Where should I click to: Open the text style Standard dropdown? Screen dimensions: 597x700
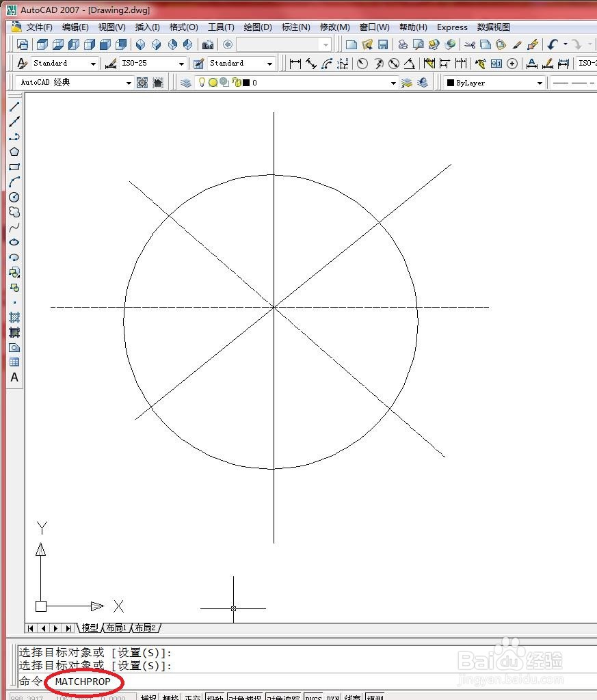point(93,64)
